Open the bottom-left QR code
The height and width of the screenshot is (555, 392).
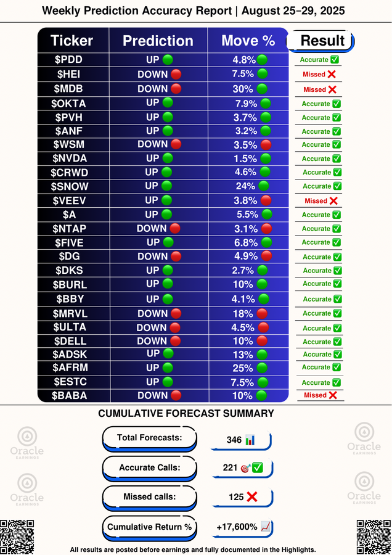click(x=17, y=536)
